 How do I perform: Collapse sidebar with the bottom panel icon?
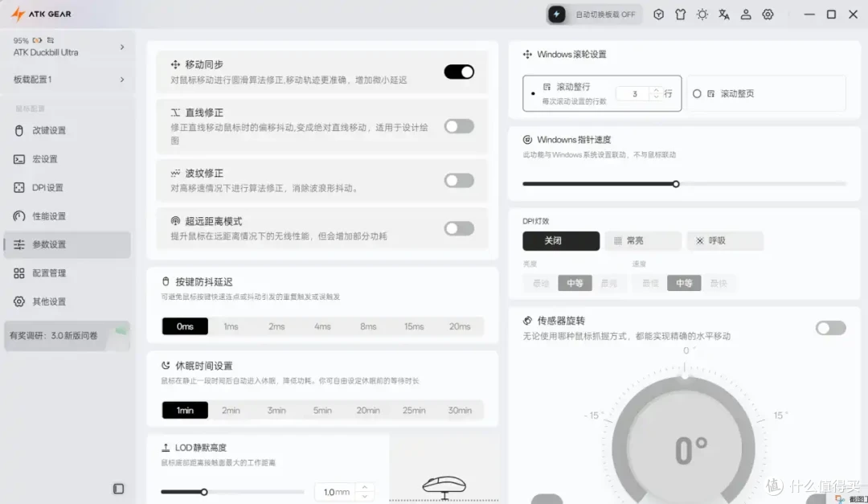[118, 489]
